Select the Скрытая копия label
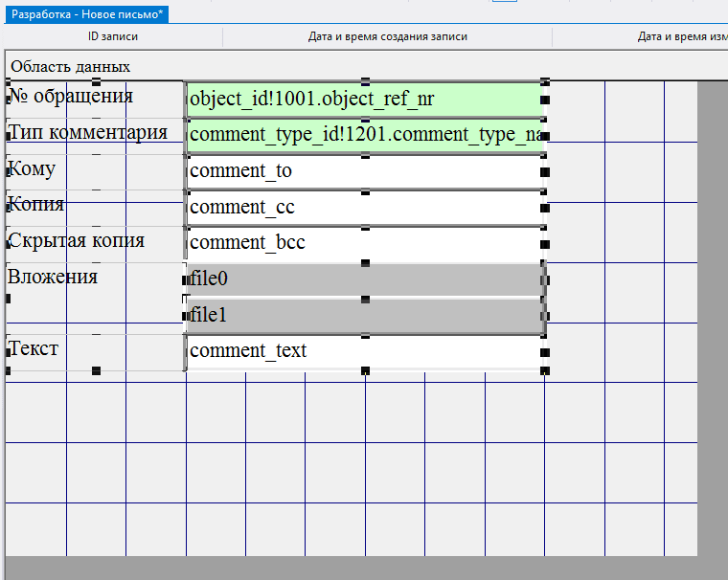Viewport: 728px width, 580px height. (77, 240)
